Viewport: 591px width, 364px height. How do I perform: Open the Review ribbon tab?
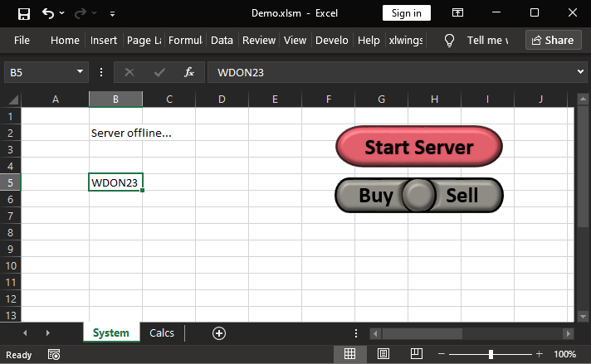point(259,41)
